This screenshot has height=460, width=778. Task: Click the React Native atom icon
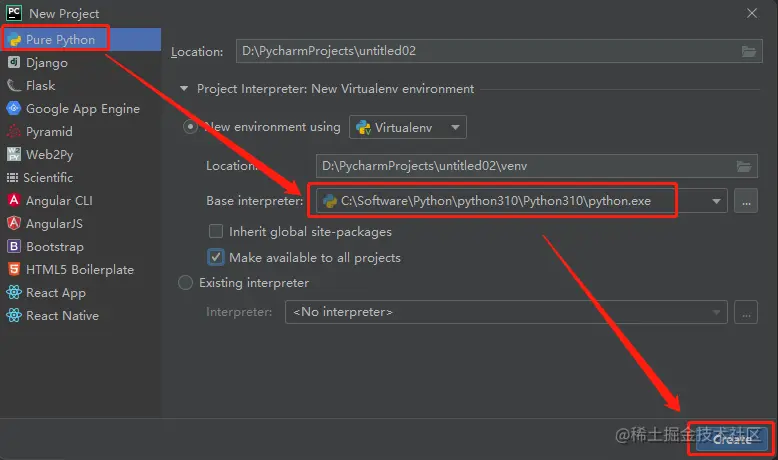click(14, 315)
